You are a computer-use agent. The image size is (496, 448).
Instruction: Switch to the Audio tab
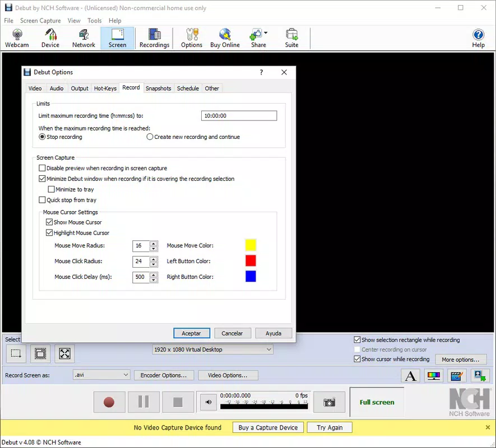(57, 88)
